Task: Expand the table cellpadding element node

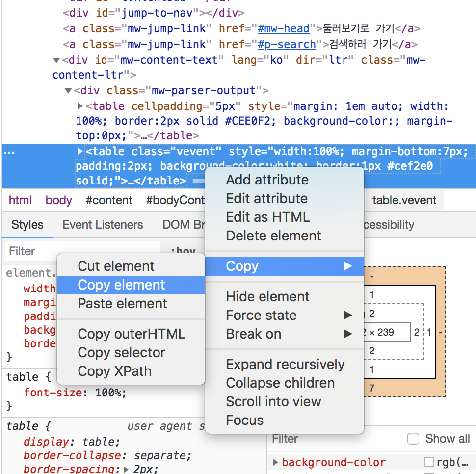Action: [x=80, y=106]
